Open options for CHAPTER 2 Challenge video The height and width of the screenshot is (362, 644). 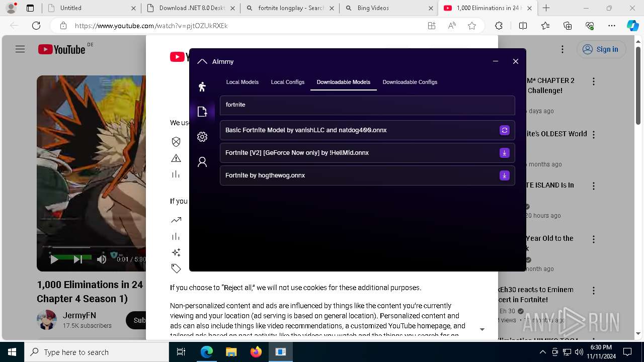[x=594, y=81]
